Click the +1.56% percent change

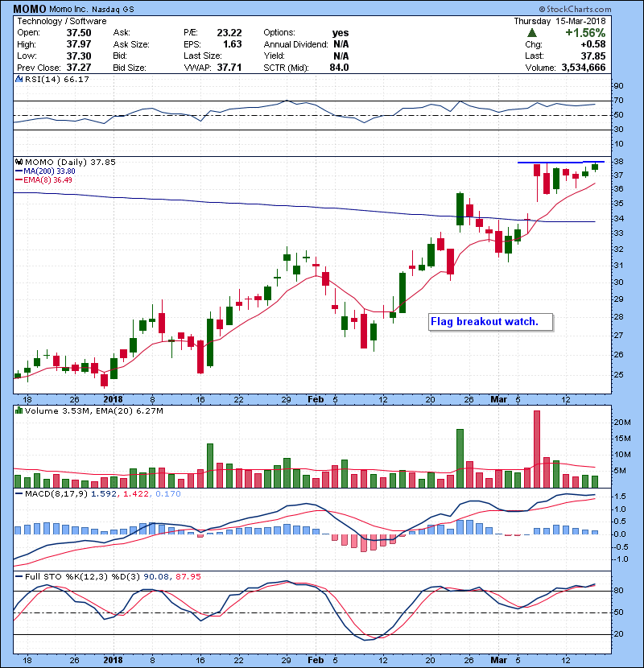pyautogui.click(x=585, y=33)
